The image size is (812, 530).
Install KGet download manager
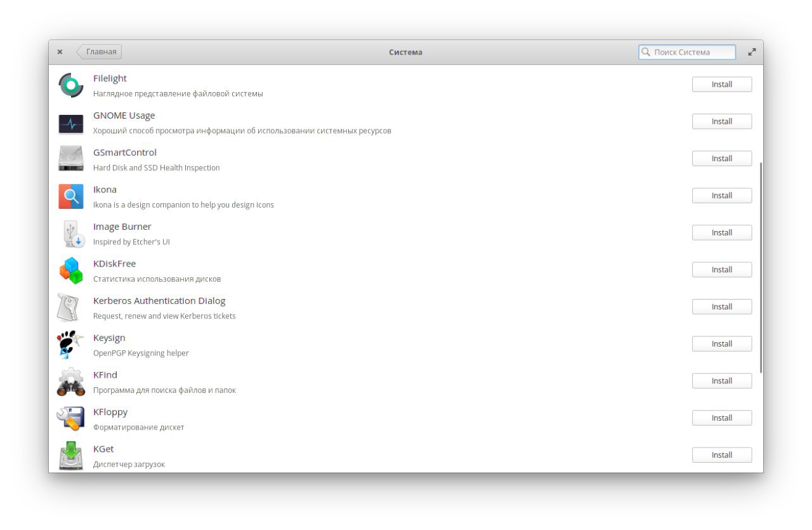(x=722, y=455)
